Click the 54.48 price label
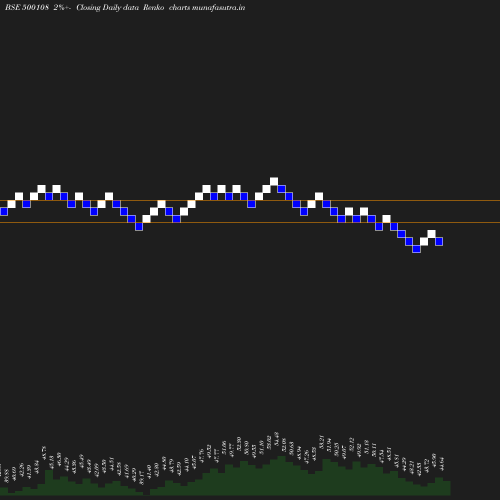The image size is (500, 500). (276, 439)
